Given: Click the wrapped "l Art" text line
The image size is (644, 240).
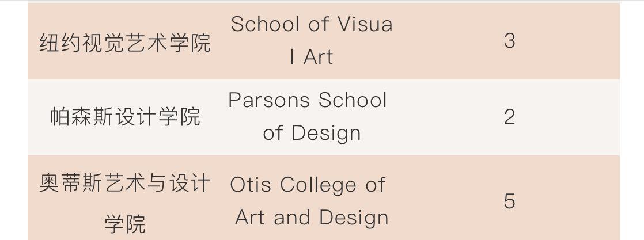Looking at the screenshot, I should [312, 57].
